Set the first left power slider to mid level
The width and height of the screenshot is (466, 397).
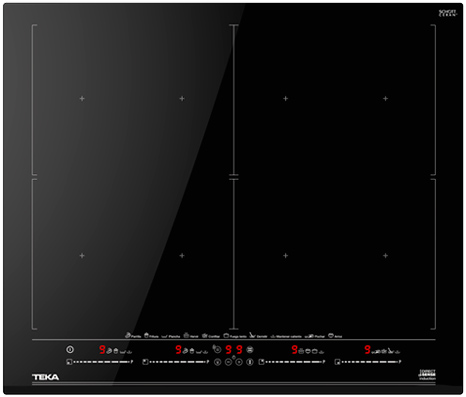pyautogui.click(x=101, y=362)
